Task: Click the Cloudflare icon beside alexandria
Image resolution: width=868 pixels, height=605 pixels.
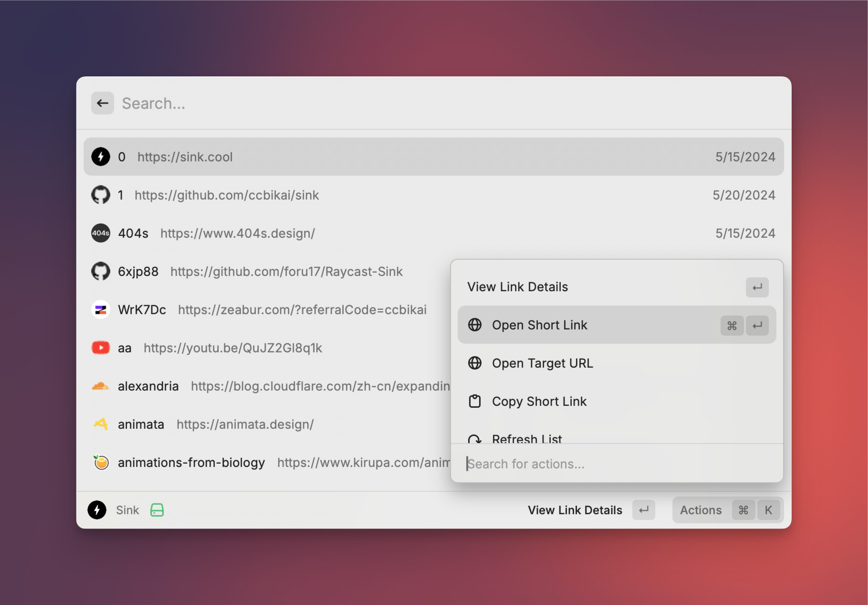Action: (x=101, y=386)
